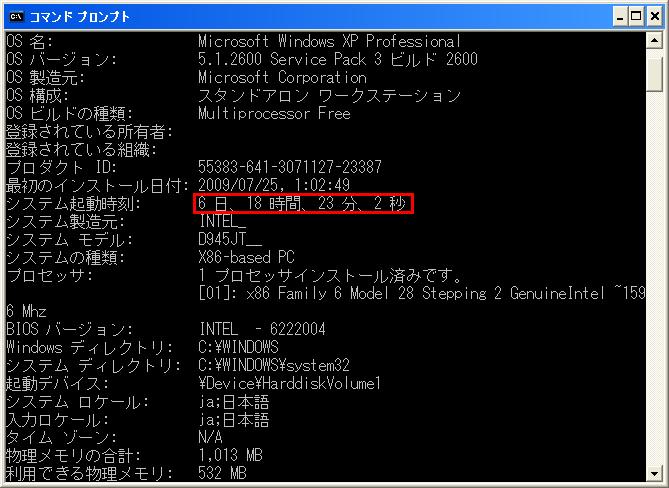Click the 'OS ビルドの種類:' label
This screenshot has width=669, height=488.
click(x=70, y=113)
